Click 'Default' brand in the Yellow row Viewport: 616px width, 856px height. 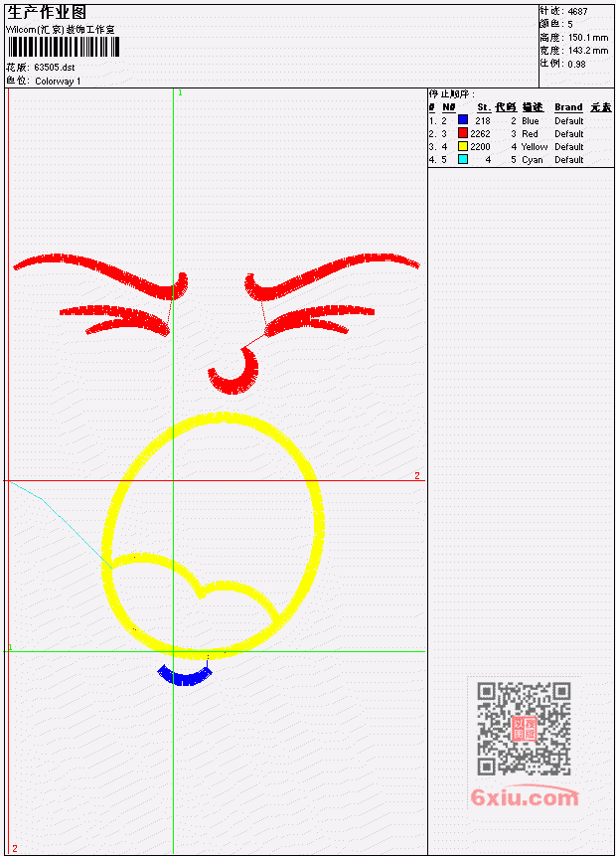[x=568, y=147]
